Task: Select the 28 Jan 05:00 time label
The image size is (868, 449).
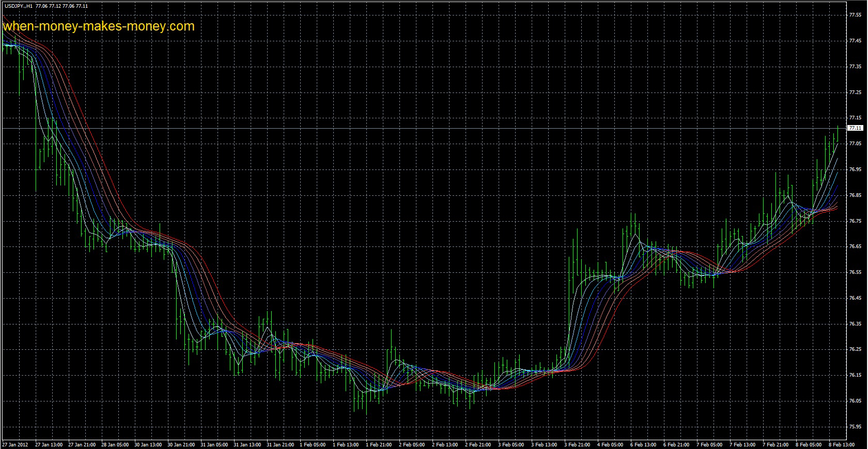Action: coord(115,444)
